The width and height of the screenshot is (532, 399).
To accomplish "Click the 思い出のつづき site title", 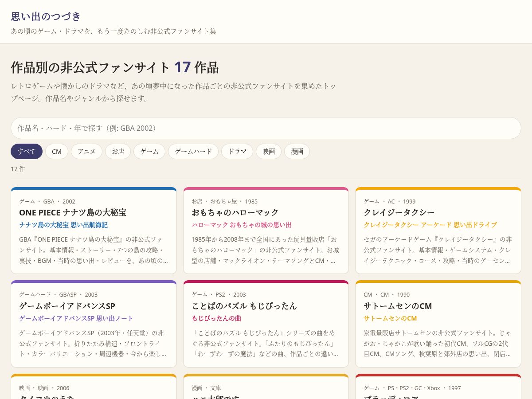I will (x=46, y=16).
